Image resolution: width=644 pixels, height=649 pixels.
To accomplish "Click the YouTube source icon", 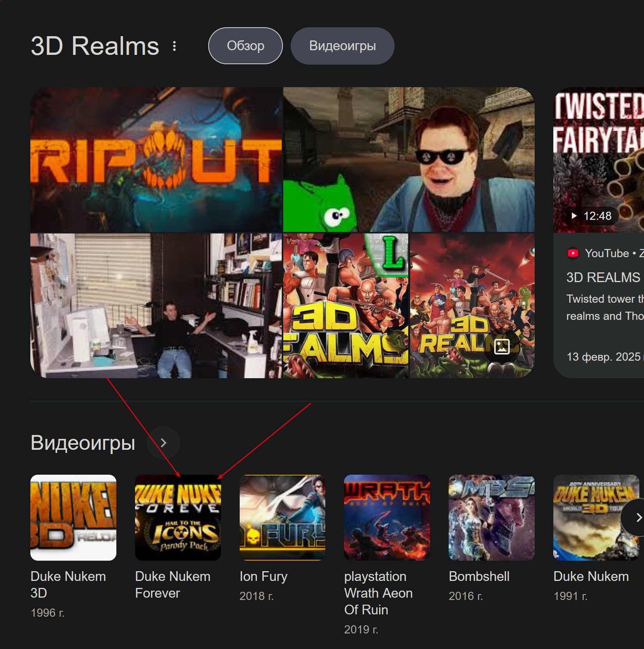I will point(573,253).
